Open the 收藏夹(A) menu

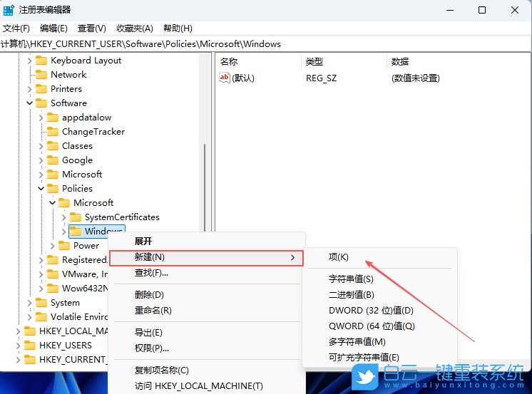pyautogui.click(x=135, y=28)
